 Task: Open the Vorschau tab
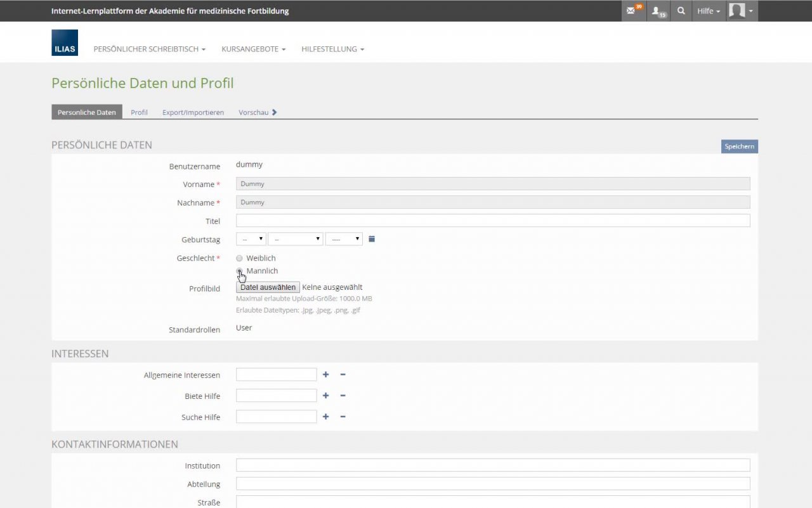[258, 112]
